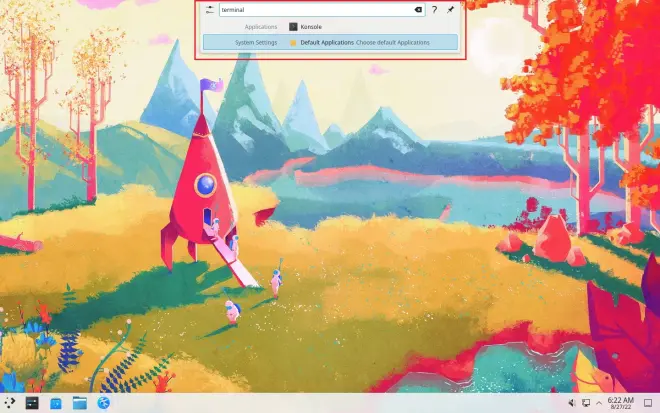The image size is (660, 413).
Task: Clear the 'terminal' search text
Action: click(x=418, y=10)
